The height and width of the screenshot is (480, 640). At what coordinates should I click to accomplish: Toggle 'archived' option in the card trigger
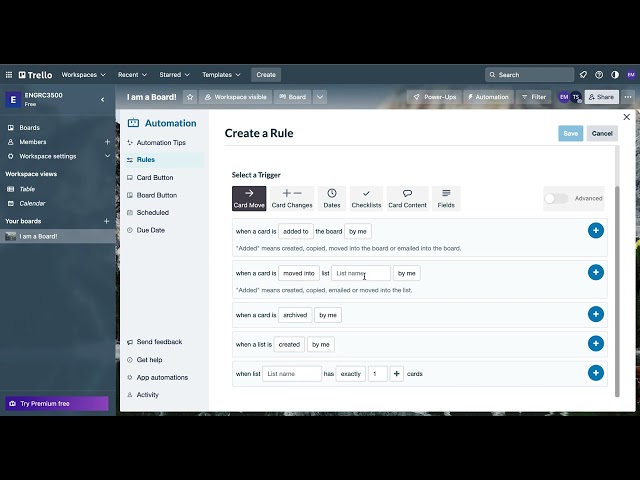click(295, 315)
